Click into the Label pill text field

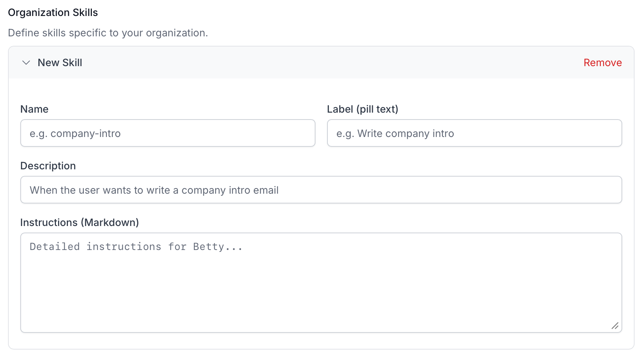[474, 133]
